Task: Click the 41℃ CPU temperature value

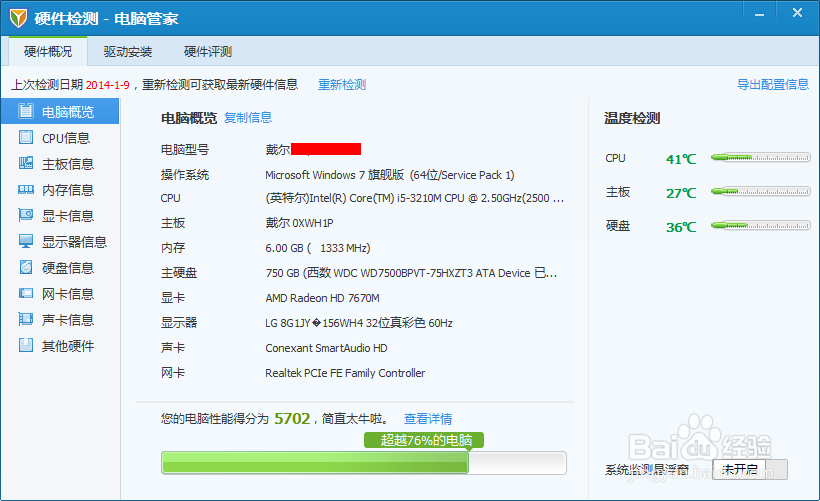Action: [681, 159]
